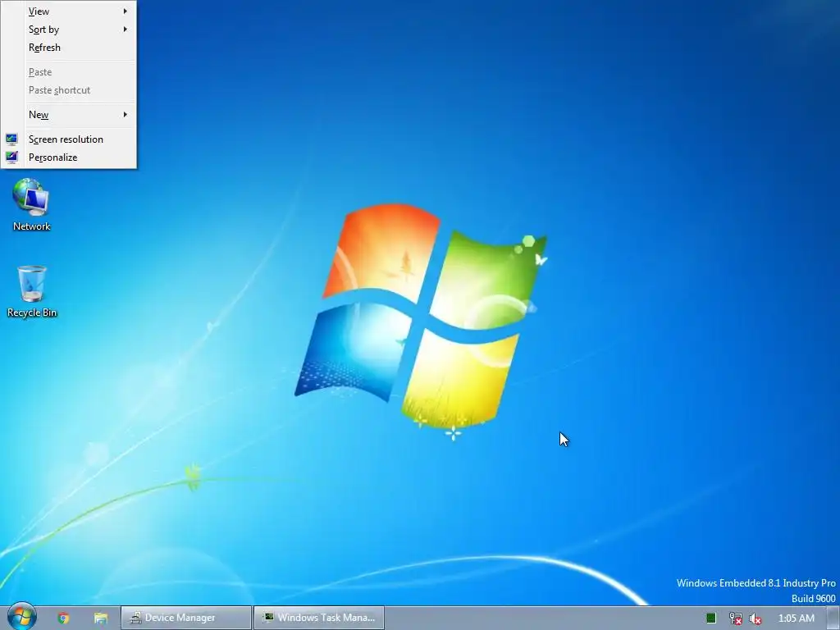Image resolution: width=840 pixels, height=630 pixels.
Task: Open the network status tray icon
Action: pos(736,619)
